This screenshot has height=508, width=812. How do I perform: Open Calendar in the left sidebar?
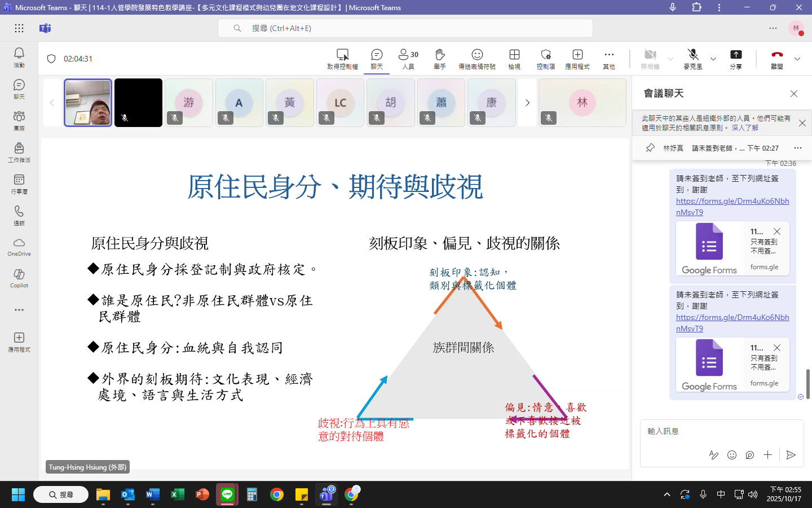click(19, 183)
